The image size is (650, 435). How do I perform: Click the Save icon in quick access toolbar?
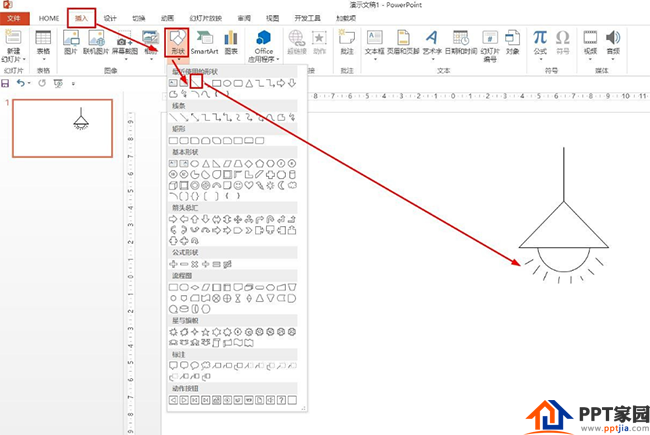5,83
